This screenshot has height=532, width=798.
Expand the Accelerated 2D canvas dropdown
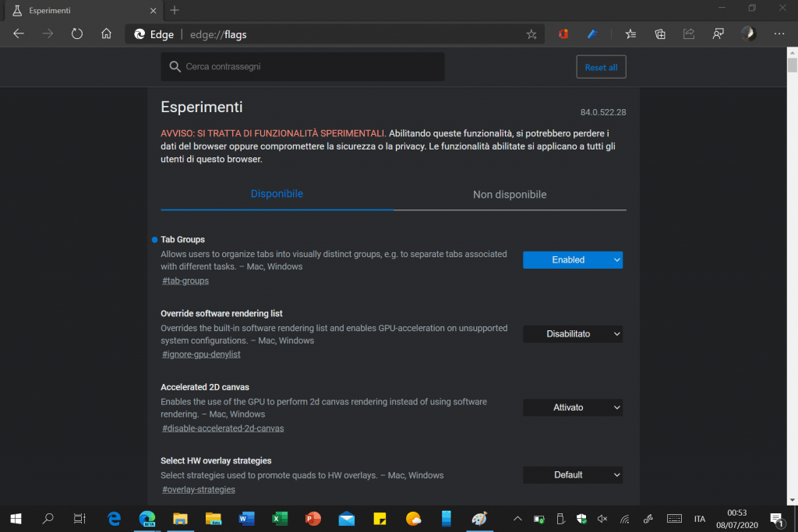(572, 407)
